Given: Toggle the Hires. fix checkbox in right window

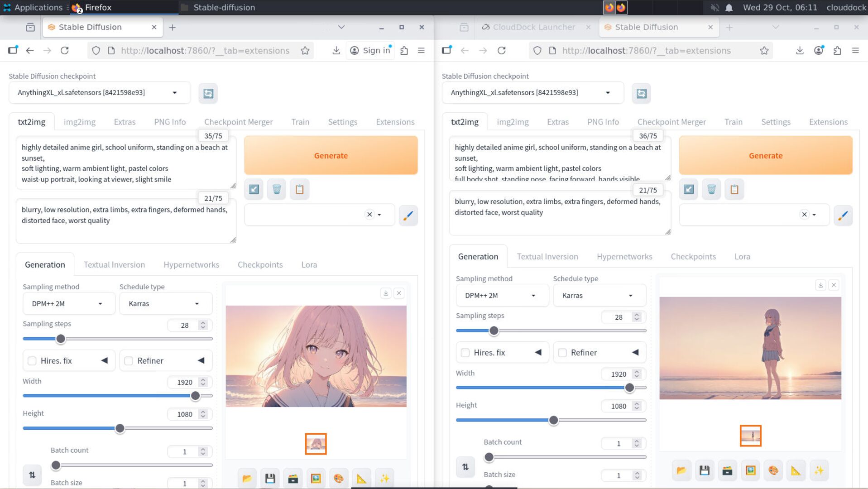Looking at the screenshot, I should 465,353.
